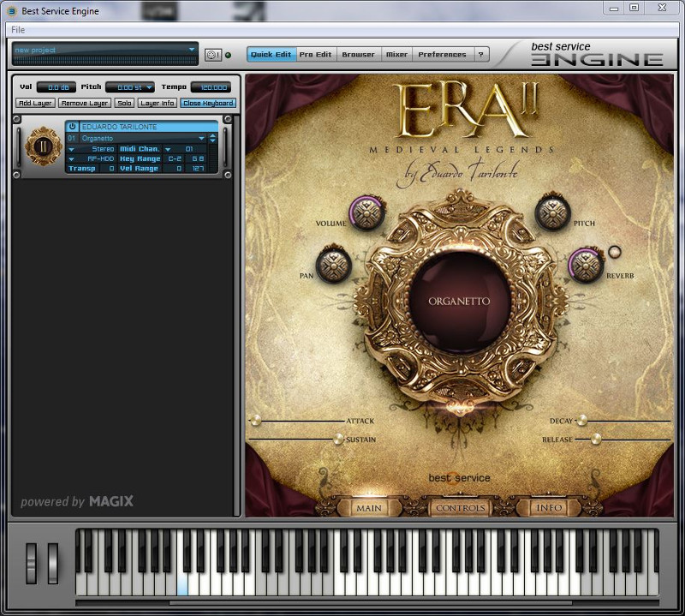Open the Stereo output dropdown

(x=72, y=149)
